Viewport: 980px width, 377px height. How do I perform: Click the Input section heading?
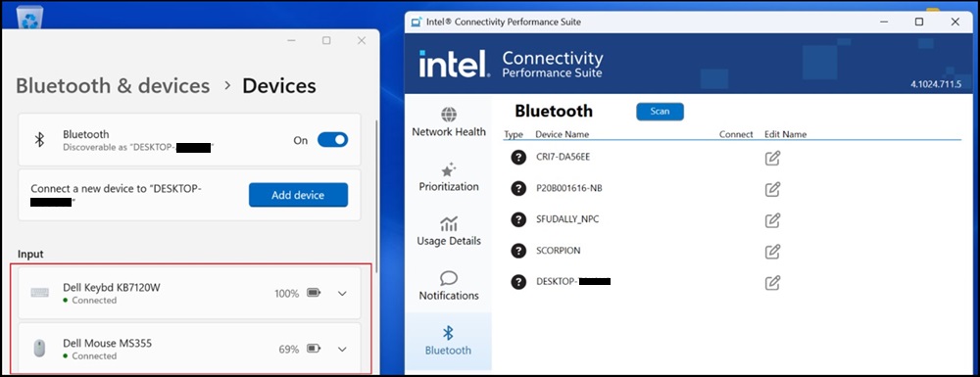point(30,254)
